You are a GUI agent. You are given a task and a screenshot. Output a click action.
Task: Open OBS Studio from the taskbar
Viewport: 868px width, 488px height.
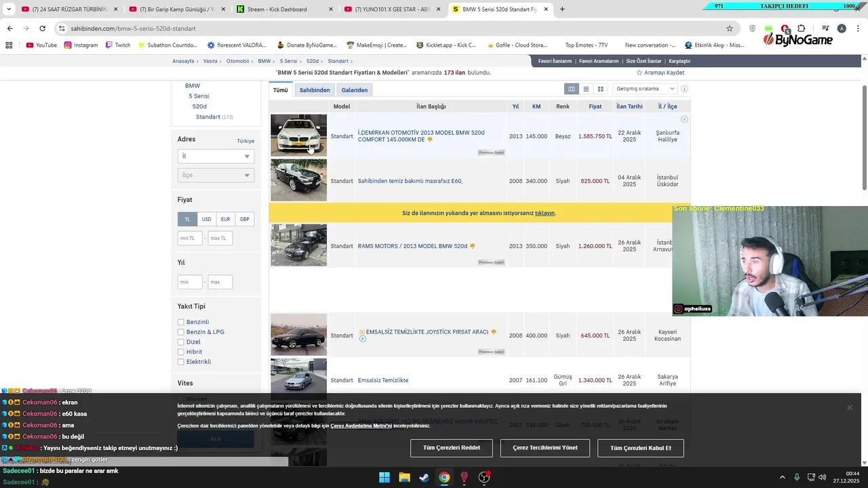tap(484, 477)
